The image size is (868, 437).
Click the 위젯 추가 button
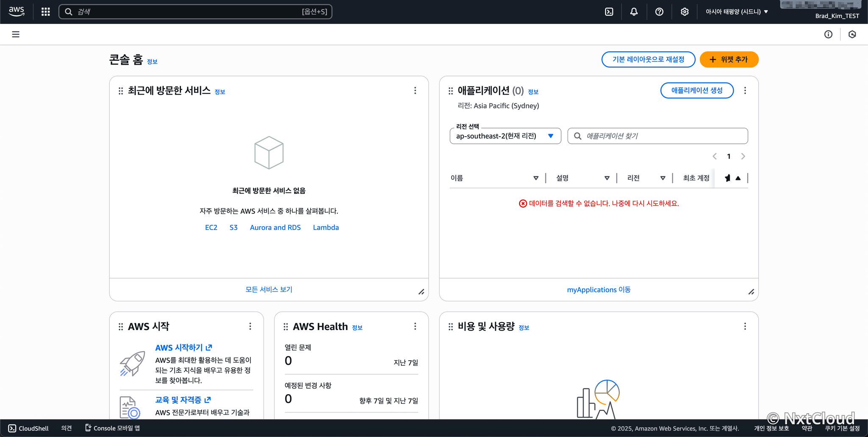coord(729,59)
